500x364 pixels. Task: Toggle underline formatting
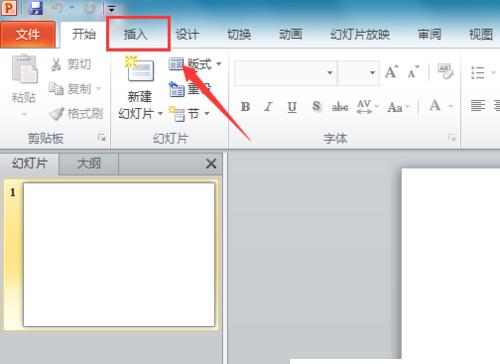click(x=292, y=107)
